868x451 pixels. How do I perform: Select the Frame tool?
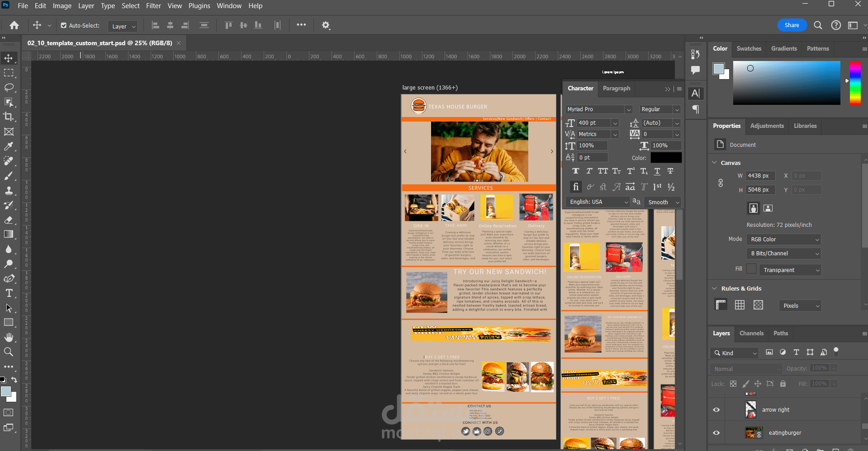point(9,132)
